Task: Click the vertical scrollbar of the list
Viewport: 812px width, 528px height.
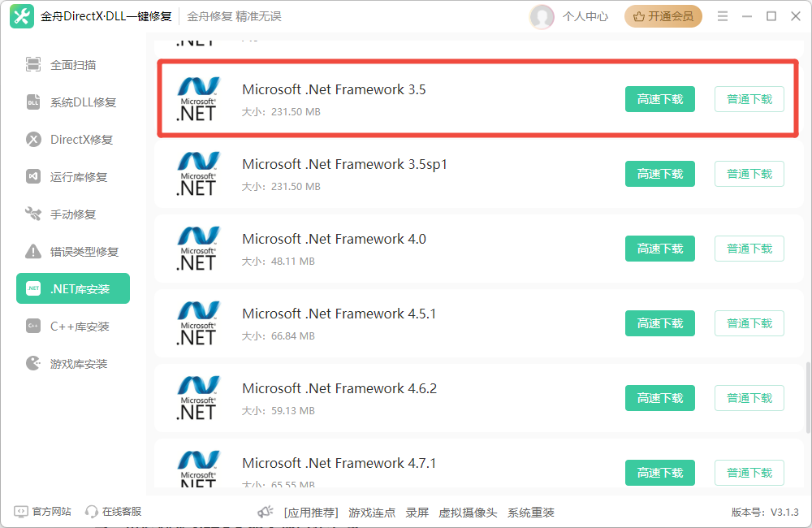Action: coord(808,398)
